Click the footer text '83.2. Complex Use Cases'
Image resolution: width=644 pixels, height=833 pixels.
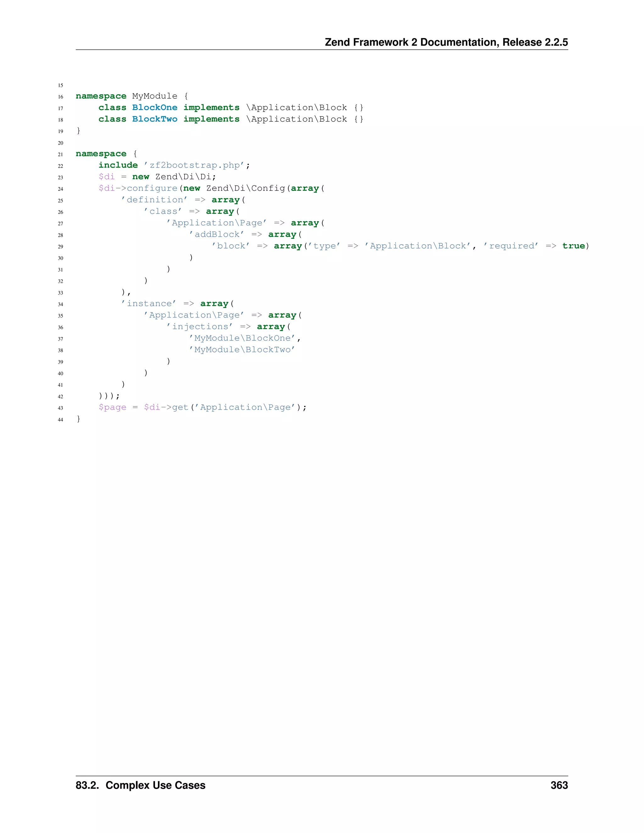tap(140, 785)
